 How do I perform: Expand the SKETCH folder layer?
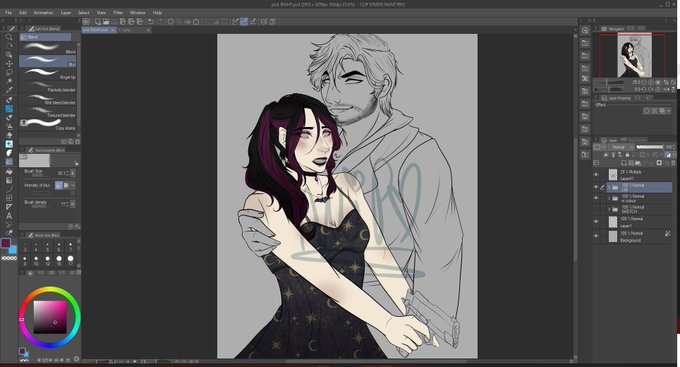tap(609, 210)
